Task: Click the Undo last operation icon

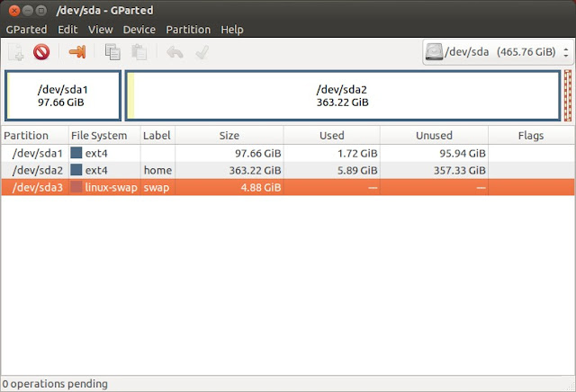Action: 175,52
